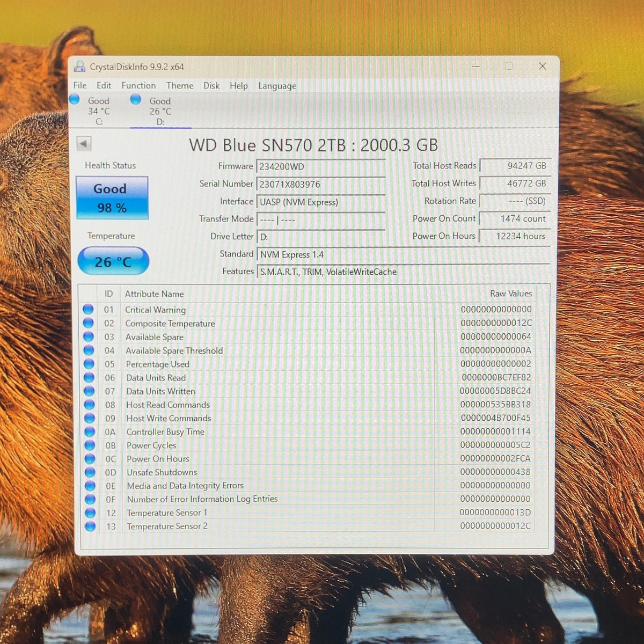
Task: Select raw value 000000000005C2
Action: pyautogui.click(x=495, y=445)
